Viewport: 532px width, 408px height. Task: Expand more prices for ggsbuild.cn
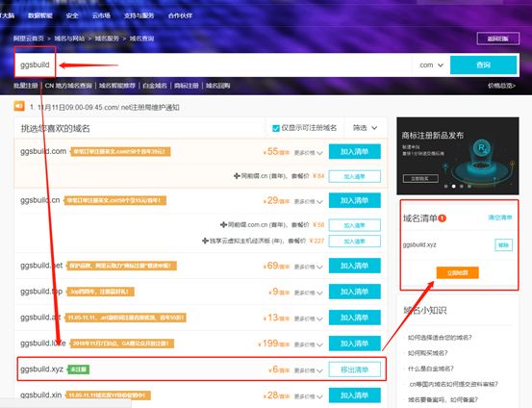(x=308, y=202)
